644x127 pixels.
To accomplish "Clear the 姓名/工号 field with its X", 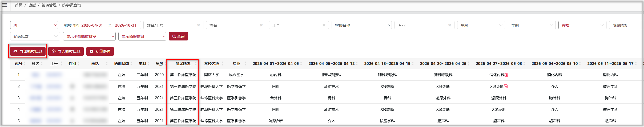I will (198, 25).
